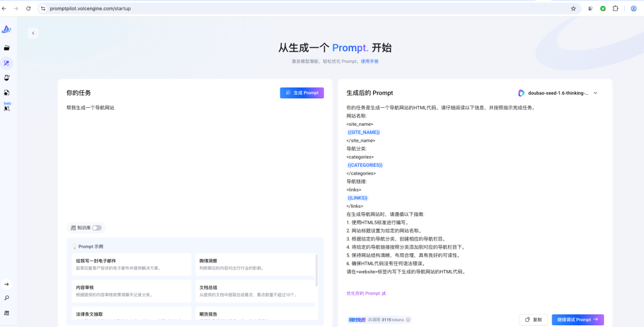Click the starred document sidebar icon

(x=7, y=92)
